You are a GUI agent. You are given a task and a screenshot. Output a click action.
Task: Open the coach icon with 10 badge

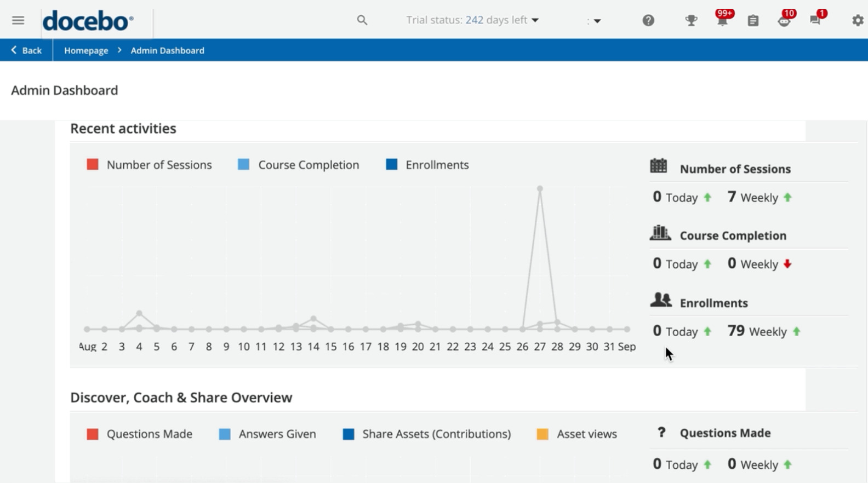[784, 20]
